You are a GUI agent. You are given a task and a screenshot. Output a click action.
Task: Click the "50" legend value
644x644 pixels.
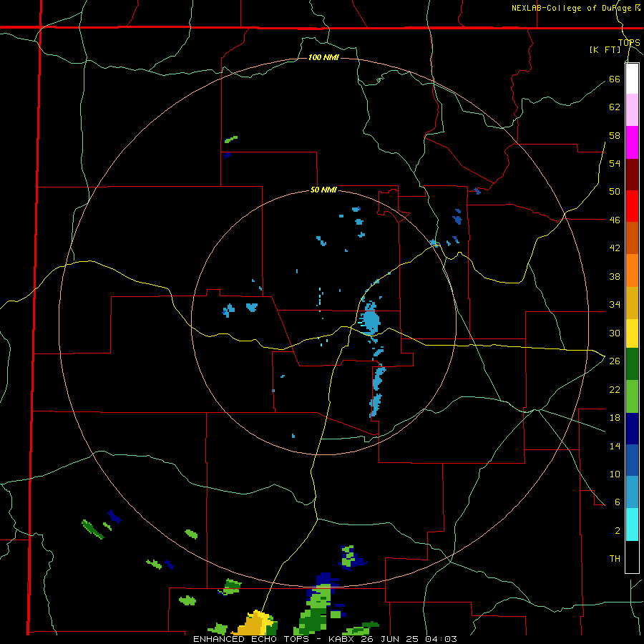coord(615,192)
